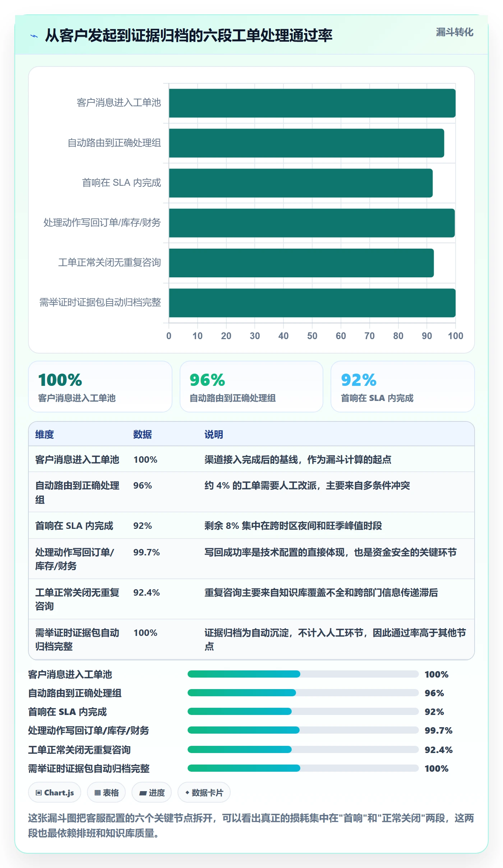Click the 99.7% cell in the table
Image resolution: width=503 pixels, height=868 pixels.
point(147,552)
